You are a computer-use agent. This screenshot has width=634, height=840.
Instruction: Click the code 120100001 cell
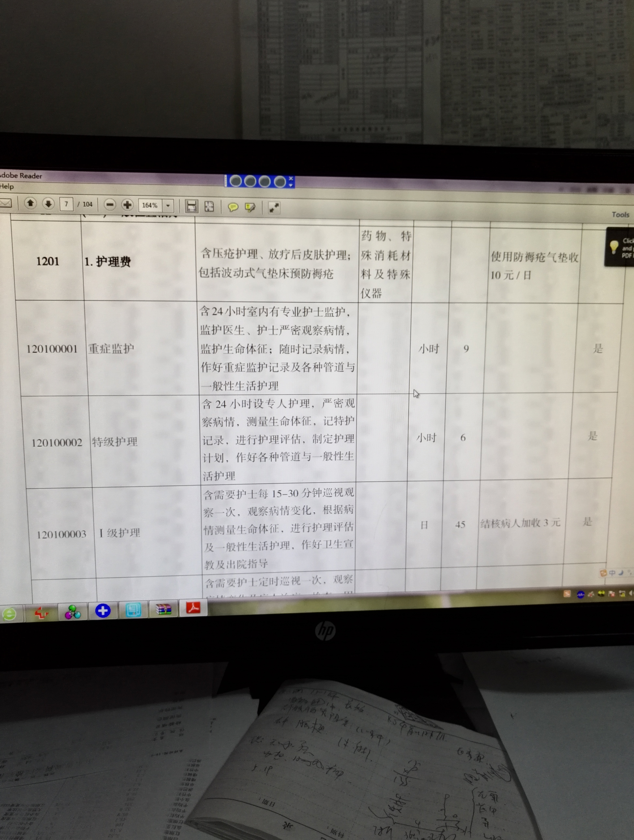52,349
